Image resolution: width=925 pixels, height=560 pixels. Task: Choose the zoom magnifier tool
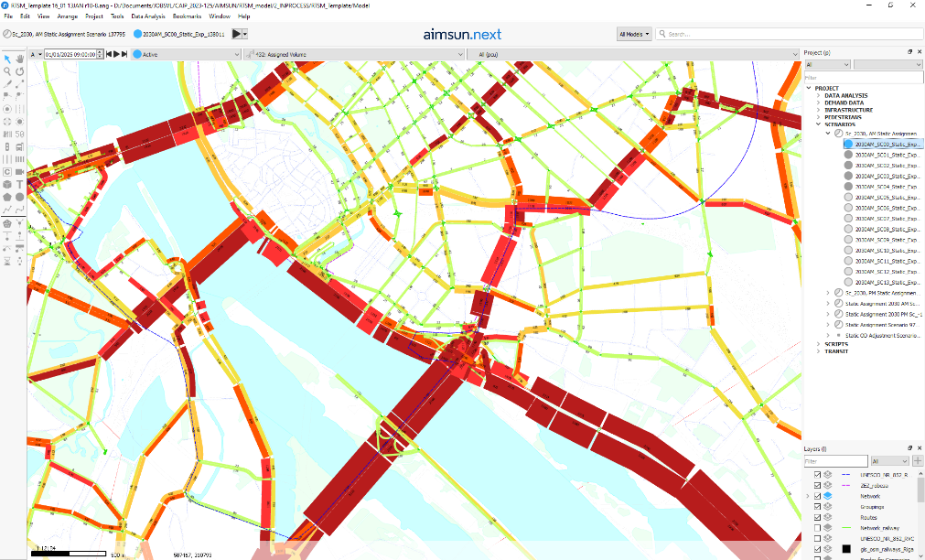click(7, 71)
